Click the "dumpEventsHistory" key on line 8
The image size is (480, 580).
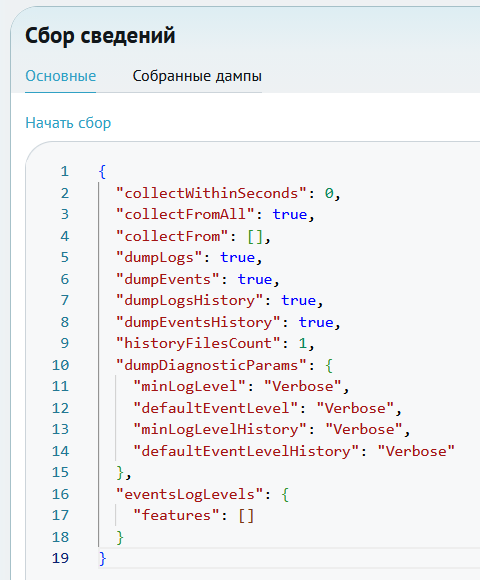(x=198, y=322)
